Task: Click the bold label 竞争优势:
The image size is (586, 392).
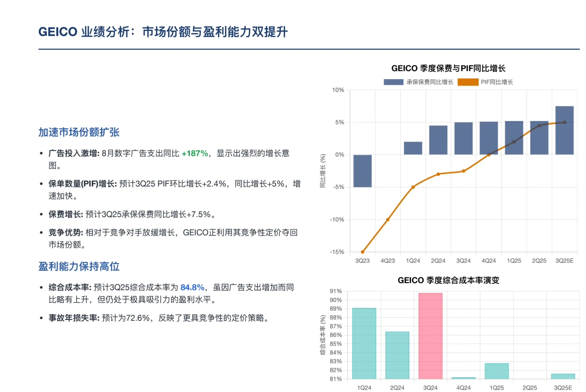Action: [x=66, y=233]
